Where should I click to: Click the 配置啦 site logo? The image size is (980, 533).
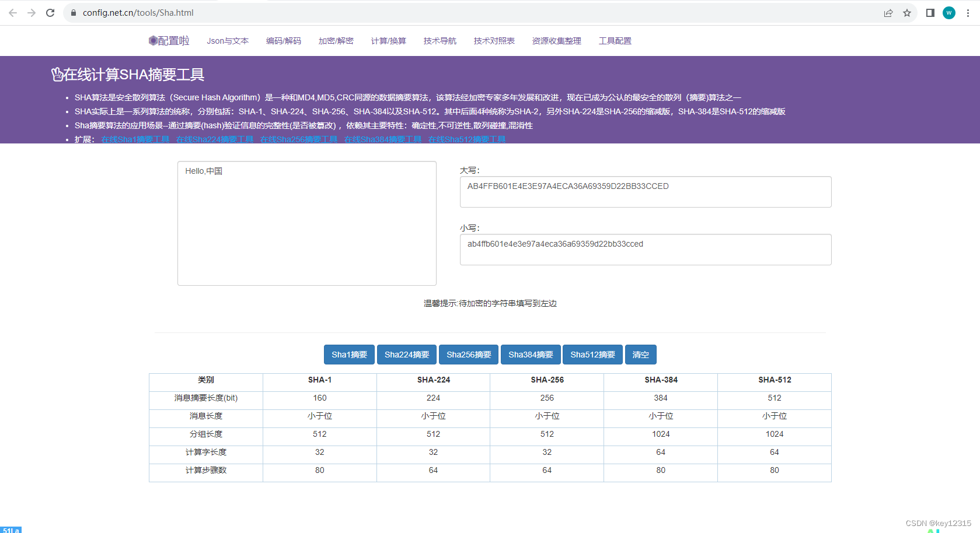[169, 41]
